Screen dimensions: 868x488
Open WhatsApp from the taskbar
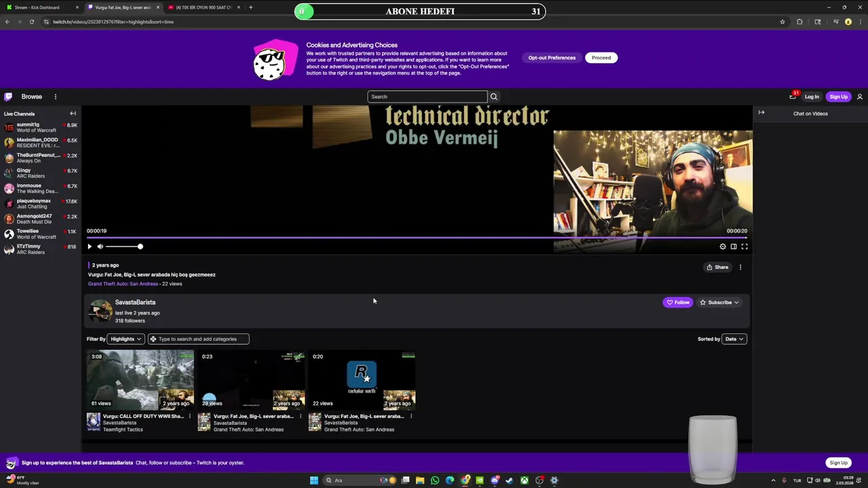(435, 481)
